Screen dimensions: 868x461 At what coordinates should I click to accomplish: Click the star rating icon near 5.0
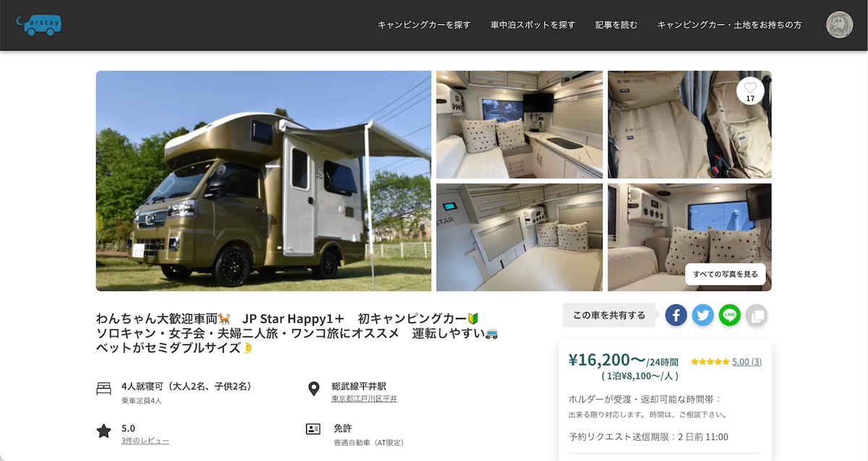[103, 431]
